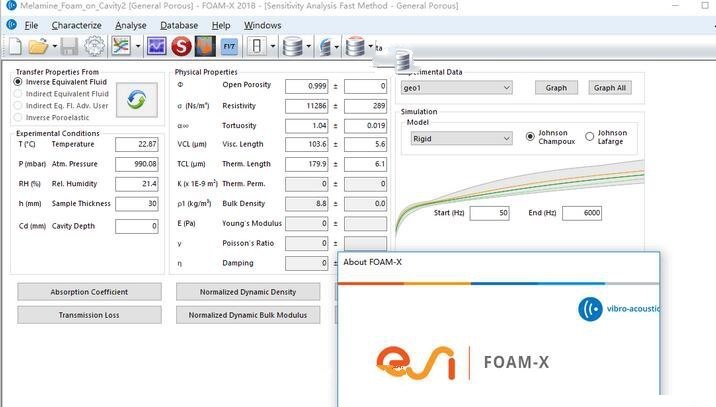716x407 pixels.
Task: Click the Tortuosity value field 1.04
Action: [x=306, y=126]
